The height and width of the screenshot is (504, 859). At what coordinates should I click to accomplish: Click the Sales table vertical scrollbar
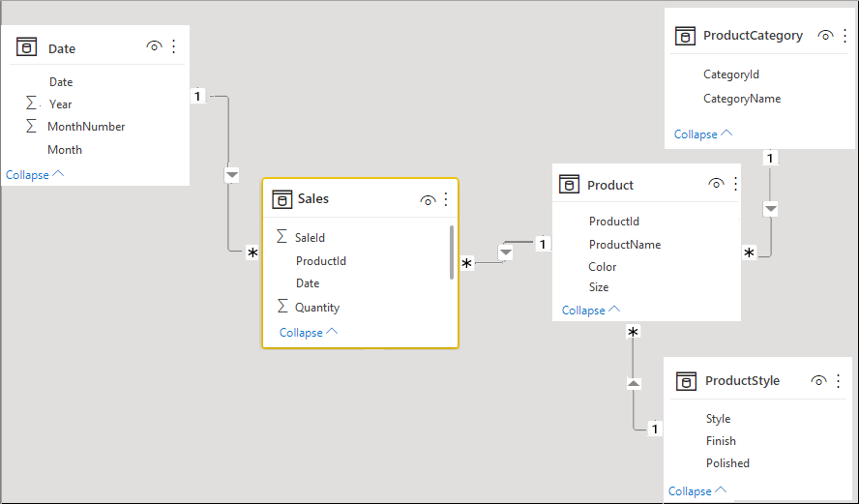click(452, 252)
